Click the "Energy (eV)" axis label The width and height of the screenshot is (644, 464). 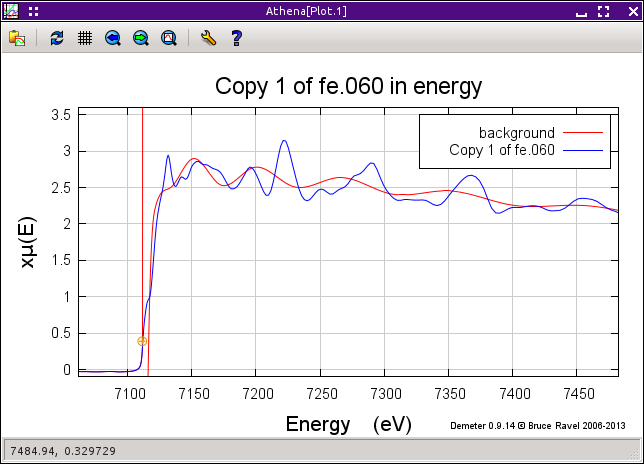[x=348, y=424]
